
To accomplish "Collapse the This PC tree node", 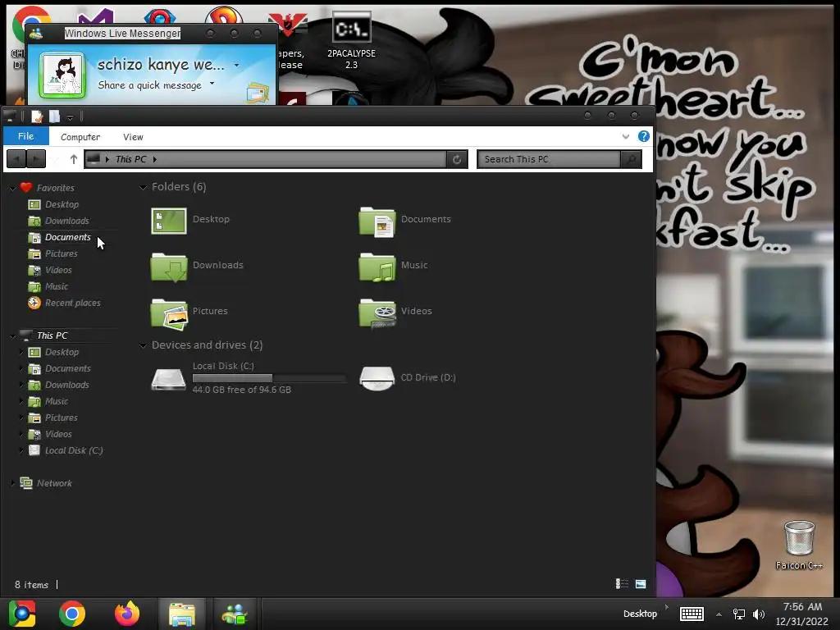I will 13,336.
